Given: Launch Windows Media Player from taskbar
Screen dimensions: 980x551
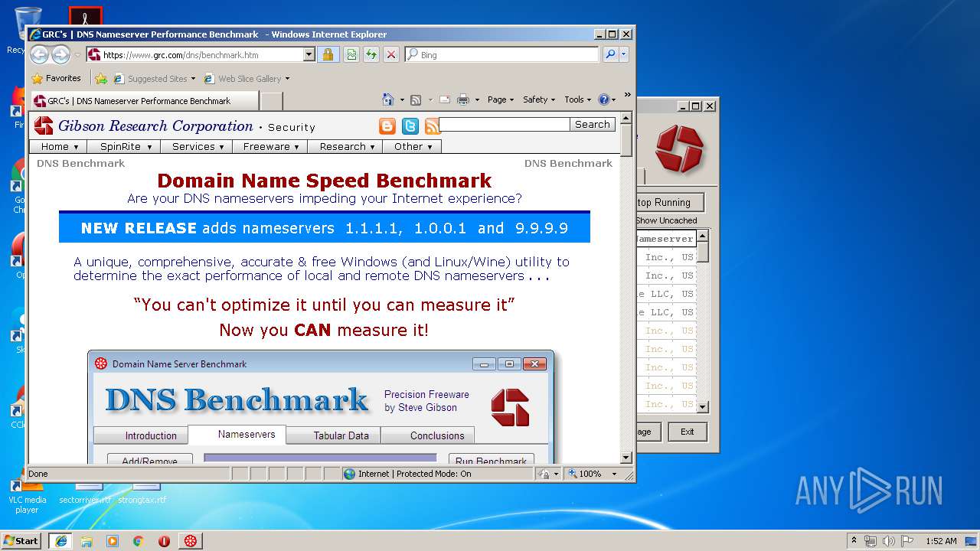Looking at the screenshot, I should pos(113,541).
